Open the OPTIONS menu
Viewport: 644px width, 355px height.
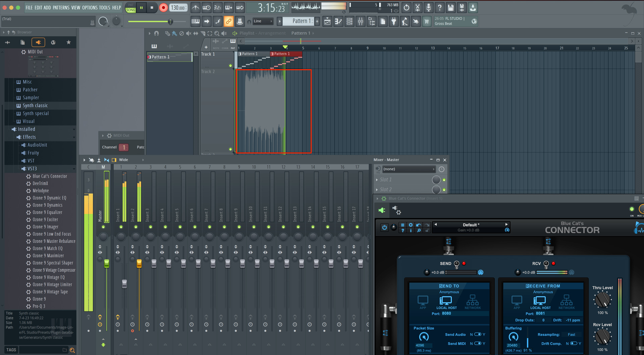(x=90, y=7)
